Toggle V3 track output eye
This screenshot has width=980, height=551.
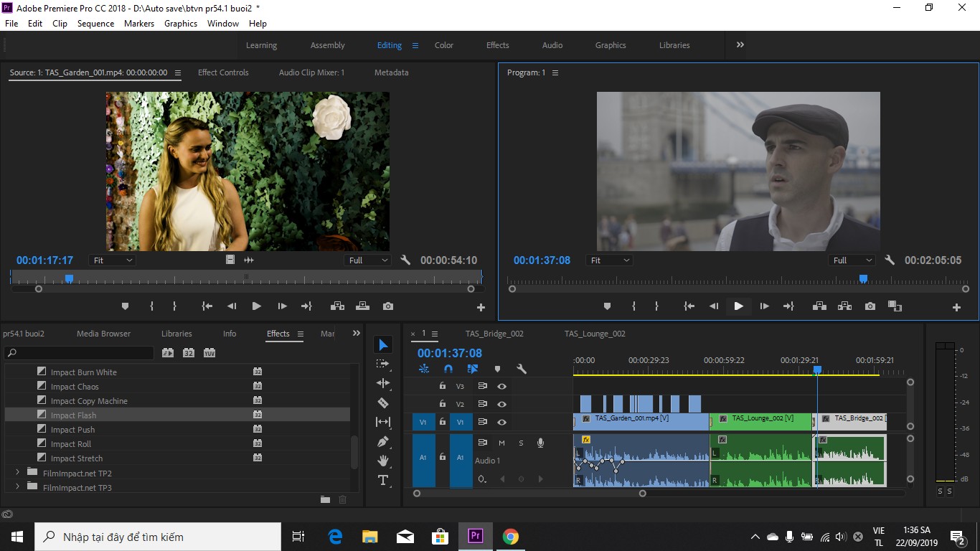[x=502, y=386]
